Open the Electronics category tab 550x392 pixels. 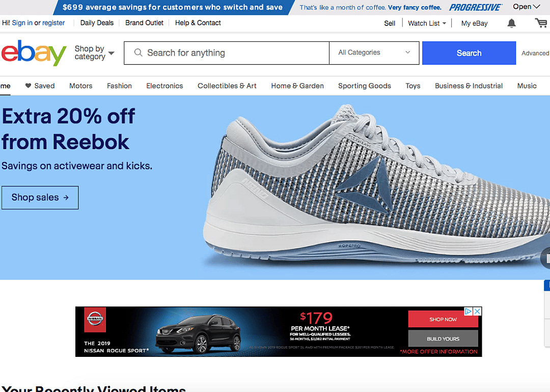tap(164, 86)
